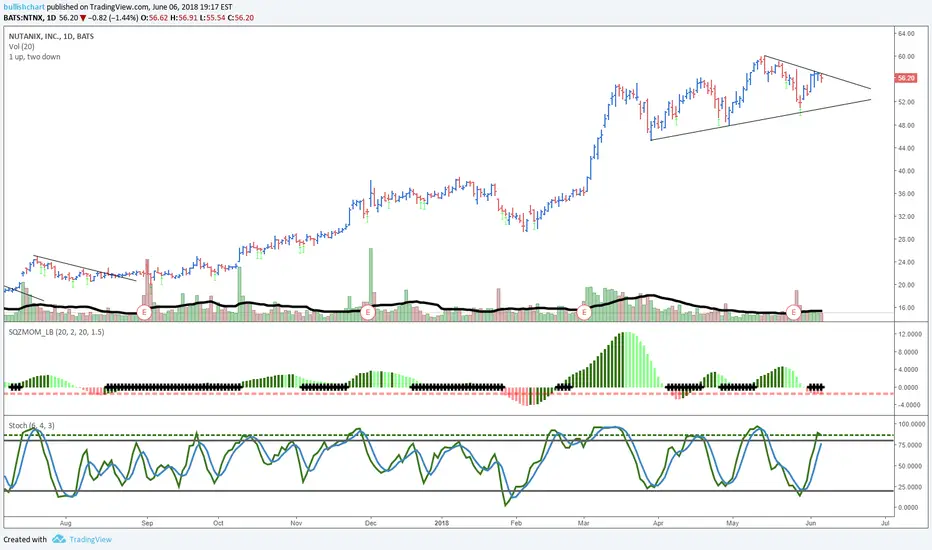Click the 2018 label on time axis
This screenshot has width=932, height=550.
(442, 523)
